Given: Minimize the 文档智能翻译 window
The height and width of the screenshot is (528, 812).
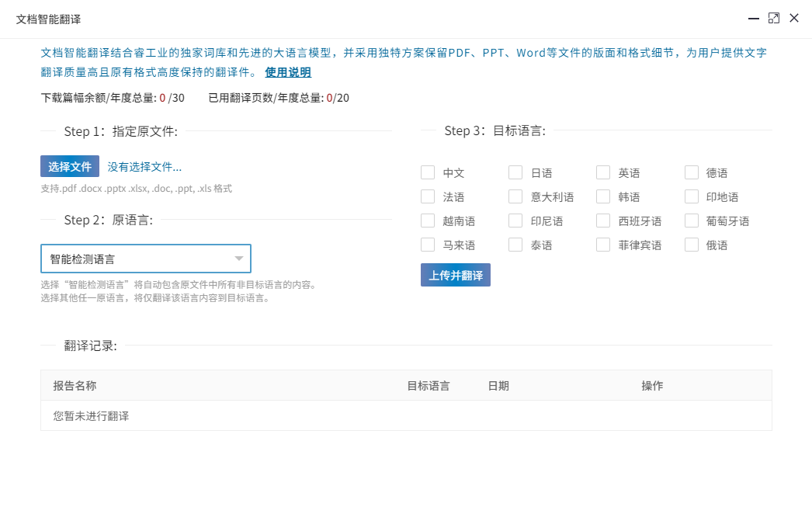Looking at the screenshot, I should [753, 18].
